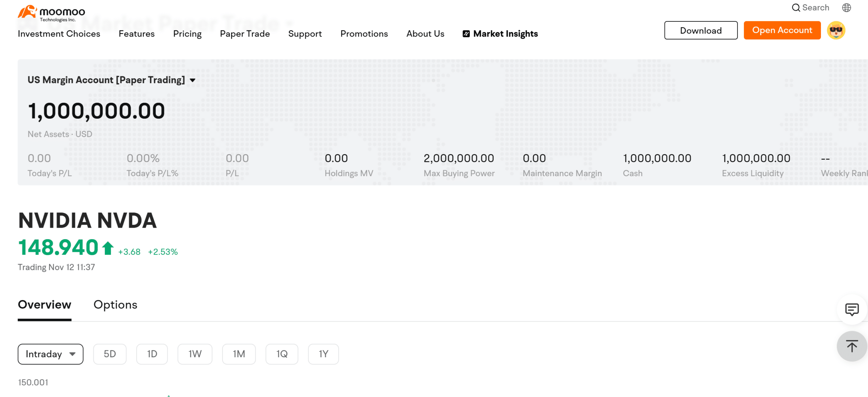Open the About Us menu
This screenshot has width=868, height=397.
coord(425,34)
